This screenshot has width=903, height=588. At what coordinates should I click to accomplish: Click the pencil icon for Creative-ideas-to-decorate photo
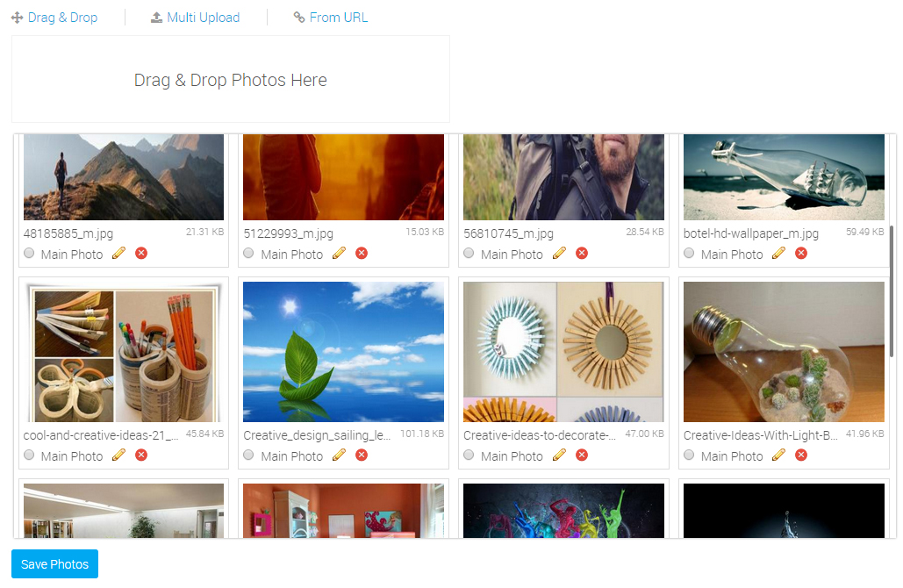(x=559, y=455)
